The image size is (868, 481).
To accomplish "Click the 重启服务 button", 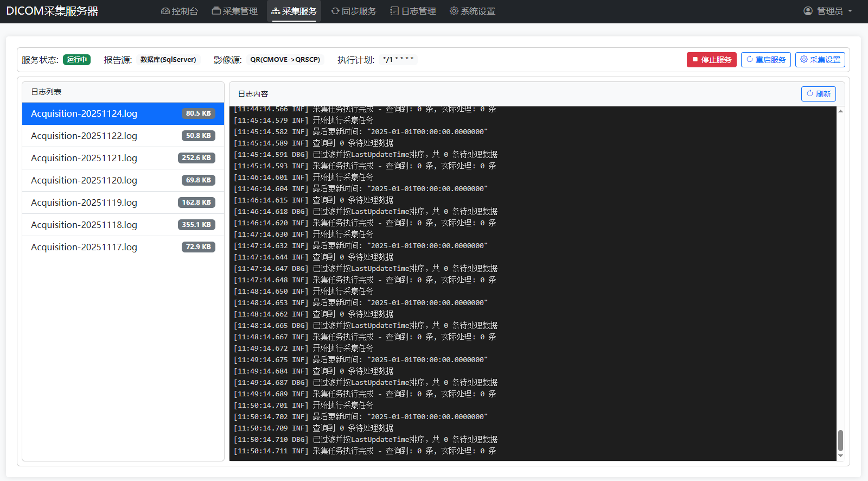I will tap(765, 60).
